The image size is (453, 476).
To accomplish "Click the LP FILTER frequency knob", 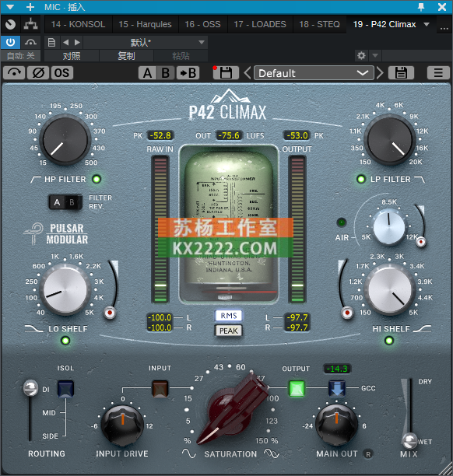I will (389, 140).
